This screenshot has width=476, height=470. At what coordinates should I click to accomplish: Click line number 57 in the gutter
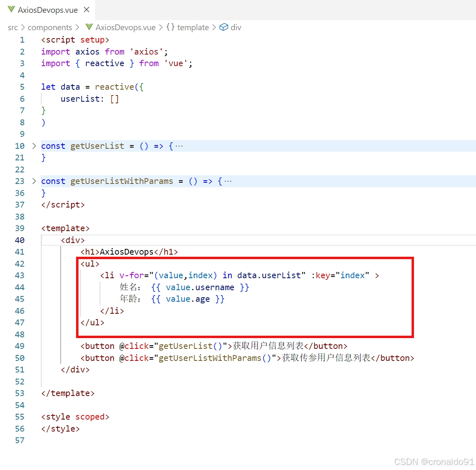point(20,440)
